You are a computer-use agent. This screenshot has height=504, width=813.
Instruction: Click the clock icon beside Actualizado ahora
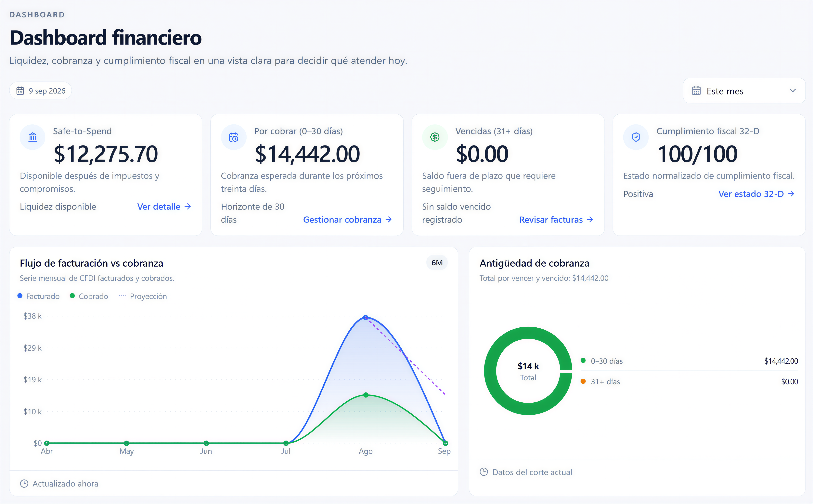click(24, 483)
